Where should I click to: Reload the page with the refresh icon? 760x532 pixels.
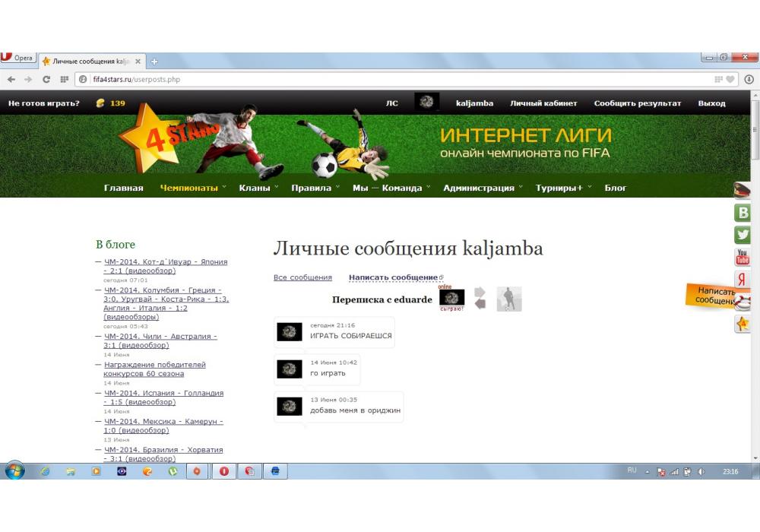coord(46,79)
